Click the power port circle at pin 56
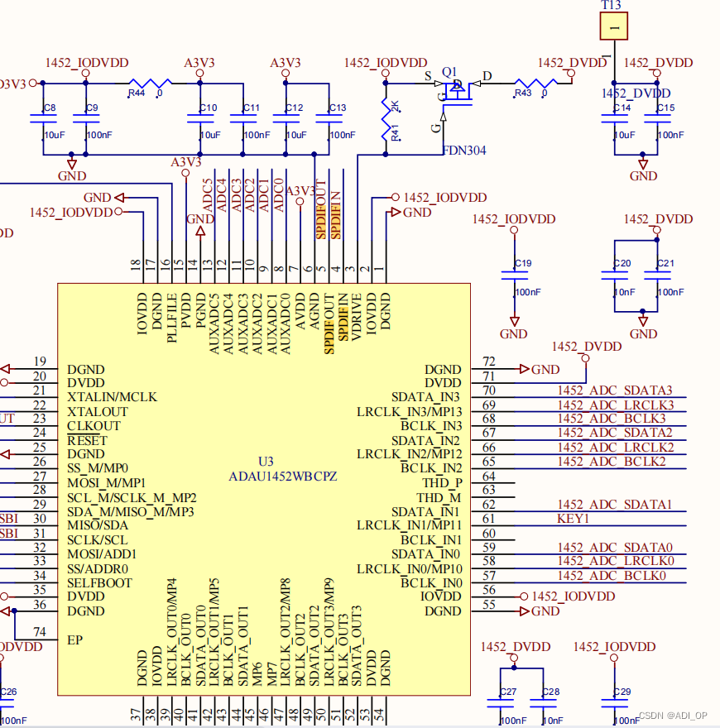 (524, 596)
